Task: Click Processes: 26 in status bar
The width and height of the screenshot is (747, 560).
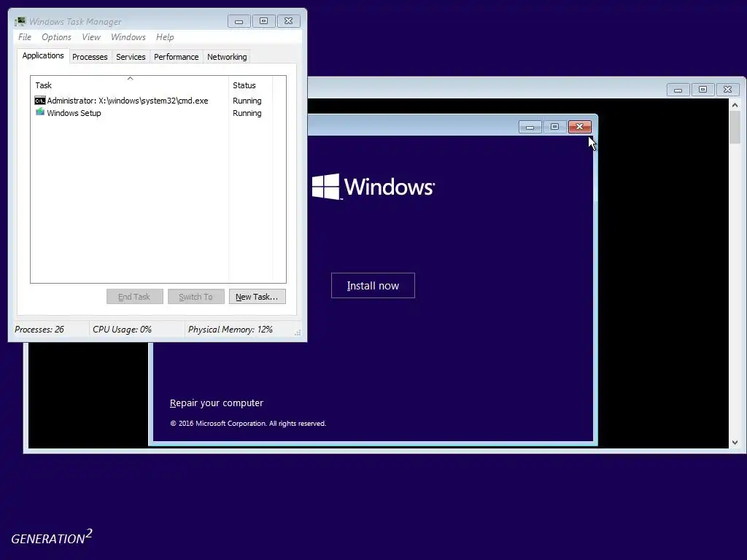Action: click(39, 330)
